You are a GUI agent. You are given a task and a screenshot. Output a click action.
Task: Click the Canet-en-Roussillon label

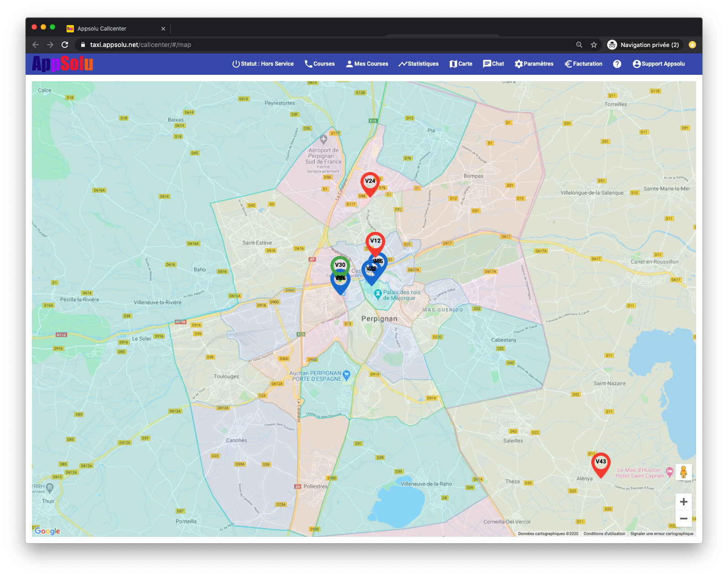click(655, 262)
